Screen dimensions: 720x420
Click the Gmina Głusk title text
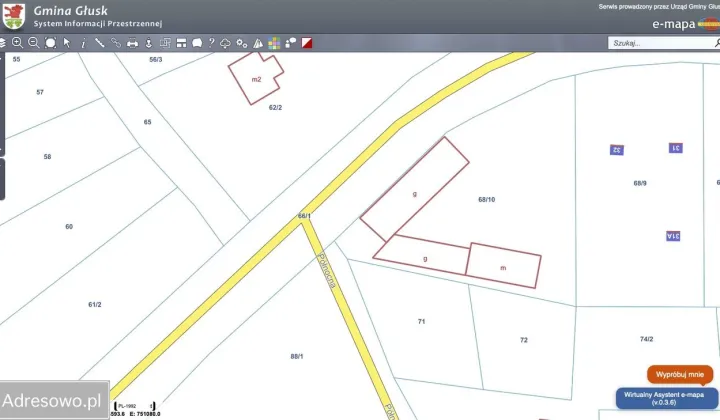click(71, 11)
